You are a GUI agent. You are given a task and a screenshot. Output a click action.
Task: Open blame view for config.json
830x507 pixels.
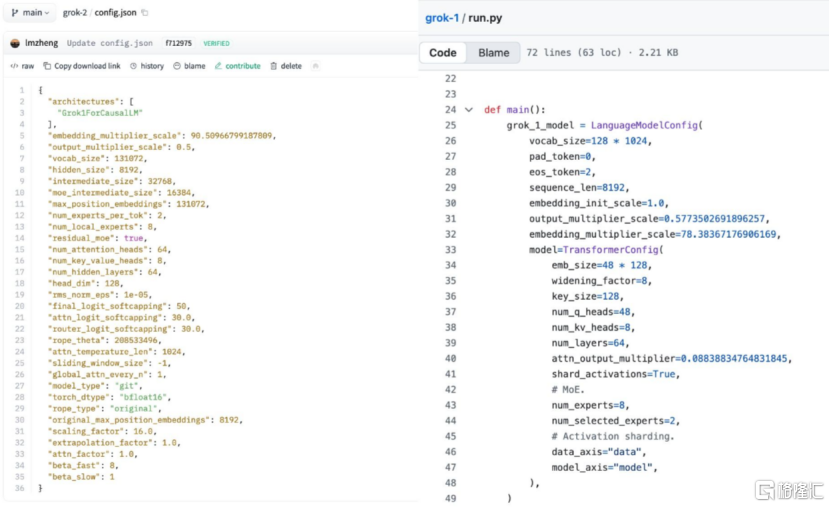click(190, 66)
